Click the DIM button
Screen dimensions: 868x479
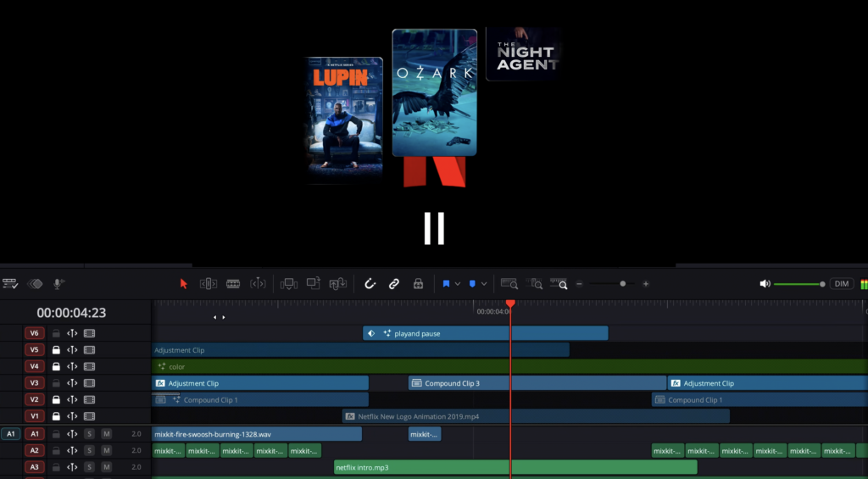(842, 284)
